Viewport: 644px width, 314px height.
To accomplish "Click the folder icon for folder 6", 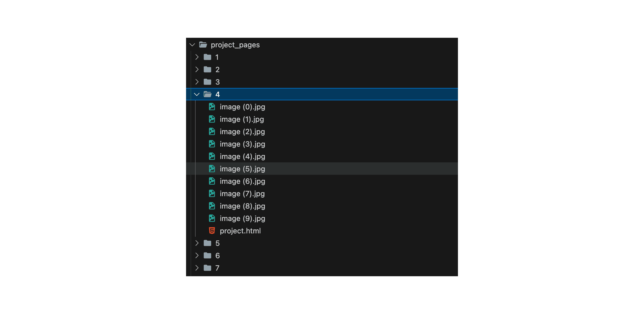I will point(207,256).
